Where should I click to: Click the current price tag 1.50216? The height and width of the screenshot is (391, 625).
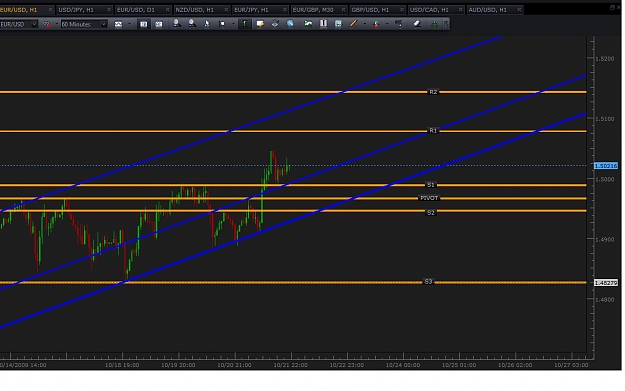[x=605, y=166]
